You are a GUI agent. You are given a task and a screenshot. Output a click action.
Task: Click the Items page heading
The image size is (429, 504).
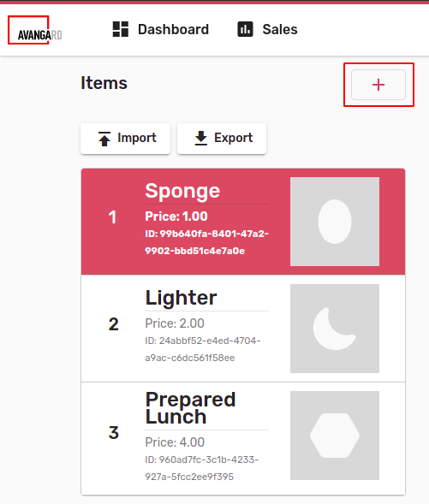coord(104,83)
